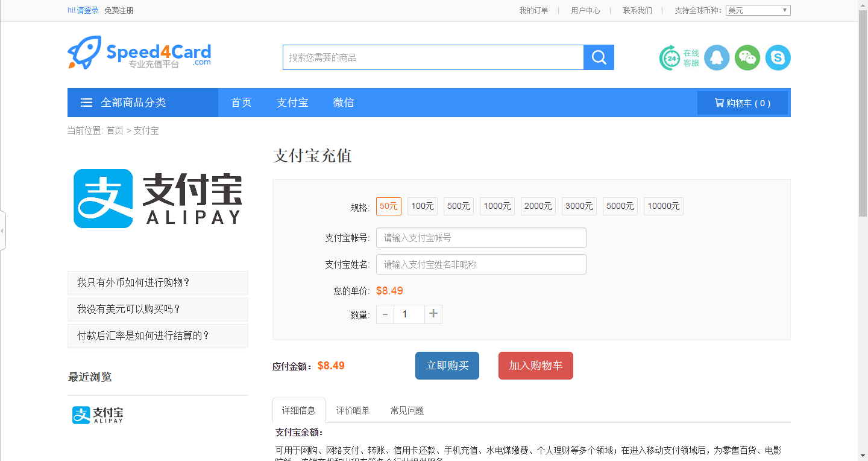
Task: Click the 加入购物车 add to cart button
Action: point(536,366)
